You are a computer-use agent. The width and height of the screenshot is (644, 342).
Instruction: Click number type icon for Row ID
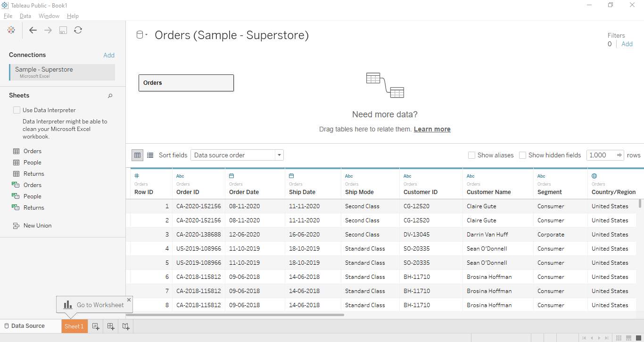pos(137,176)
